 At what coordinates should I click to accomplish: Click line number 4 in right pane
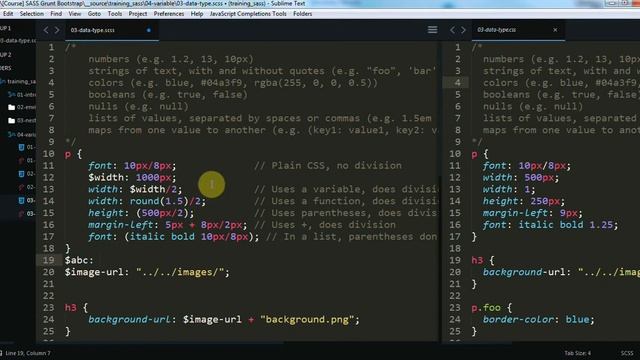pos(458,83)
